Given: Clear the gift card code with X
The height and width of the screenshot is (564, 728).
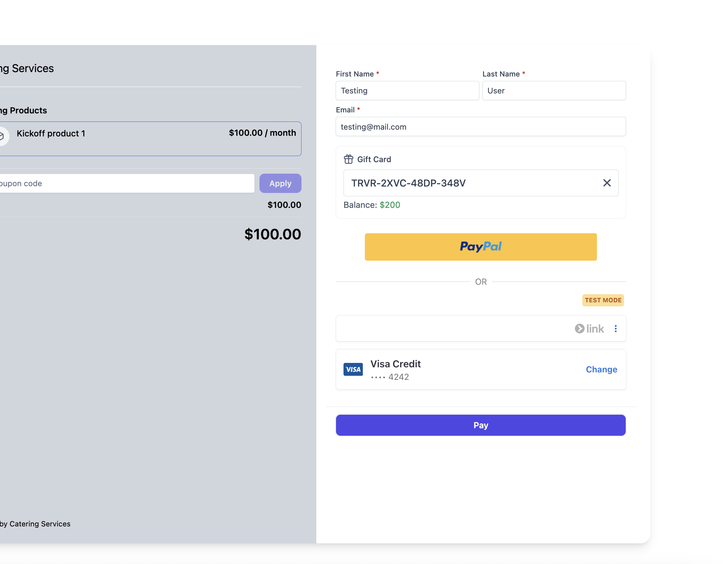Looking at the screenshot, I should [607, 183].
